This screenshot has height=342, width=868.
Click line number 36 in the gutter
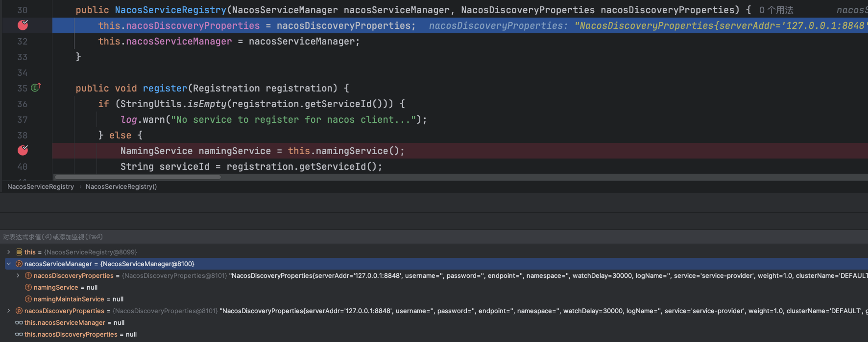(23, 104)
